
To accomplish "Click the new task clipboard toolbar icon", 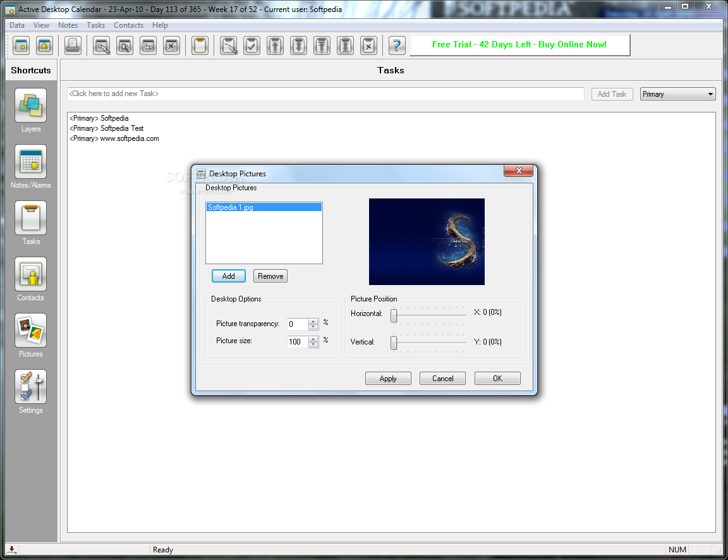I will (200, 46).
